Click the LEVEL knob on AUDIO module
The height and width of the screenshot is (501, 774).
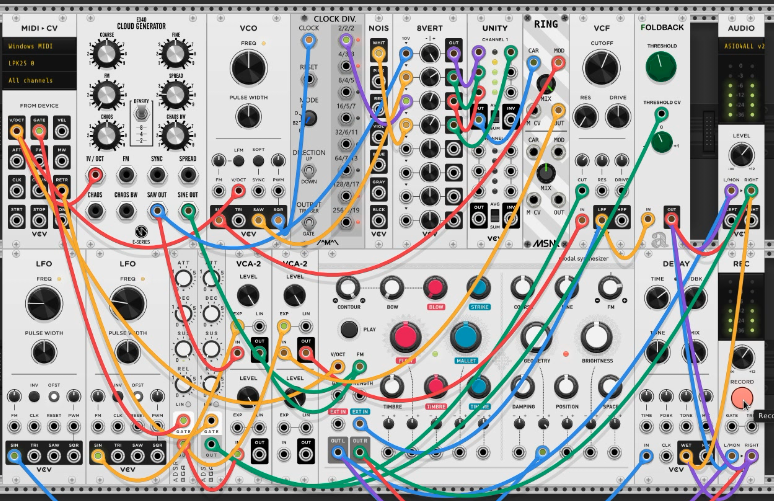click(741, 155)
